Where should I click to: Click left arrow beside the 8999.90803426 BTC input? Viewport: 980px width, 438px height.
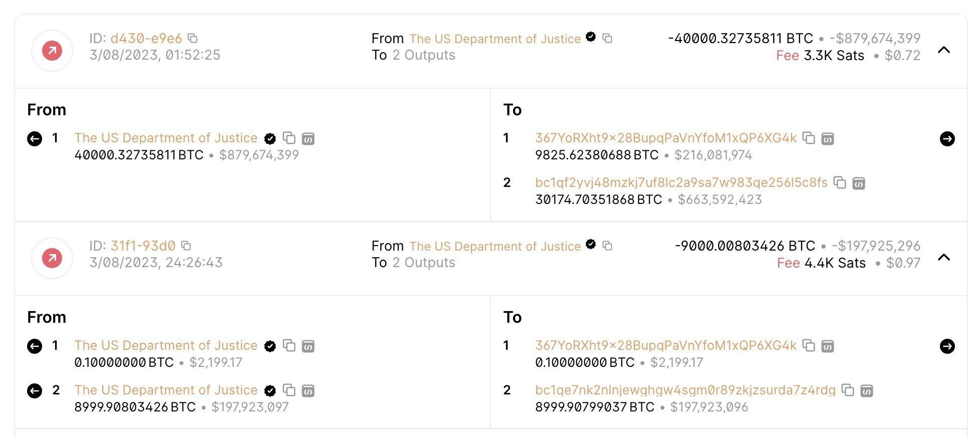35,390
